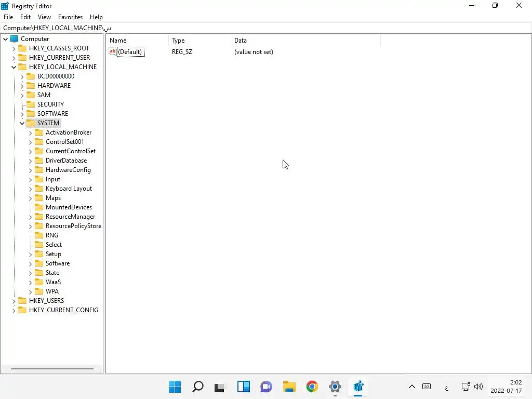Select the Computer icon in tree
This screenshot has height=399, width=532.
coord(14,38)
